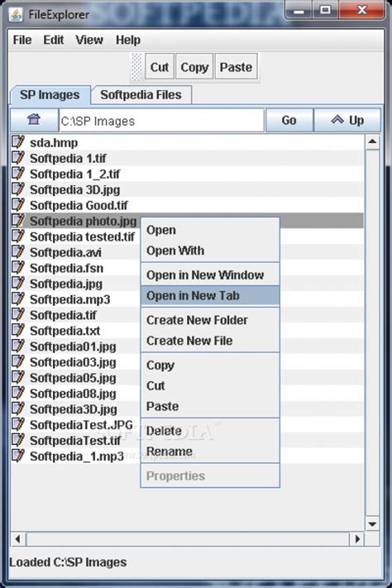Click the file icon beside SoftpediaTest.JPG
The image size is (392, 588).
(x=18, y=424)
